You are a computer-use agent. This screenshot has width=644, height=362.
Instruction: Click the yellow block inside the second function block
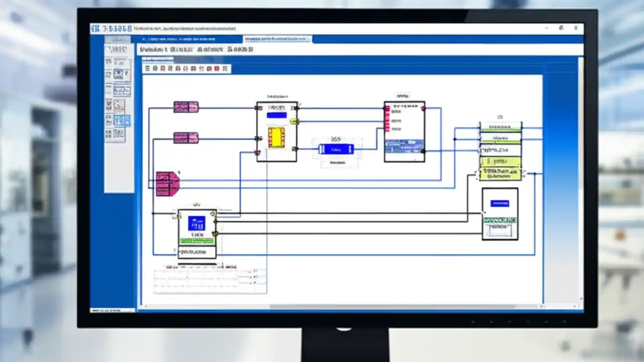(277, 138)
